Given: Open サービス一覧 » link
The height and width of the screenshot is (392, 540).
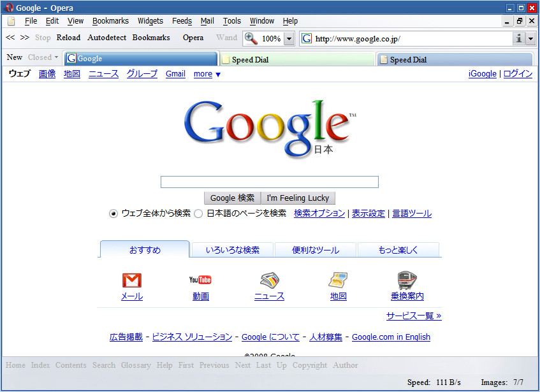Looking at the screenshot, I should pyautogui.click(x=414, y=316).
